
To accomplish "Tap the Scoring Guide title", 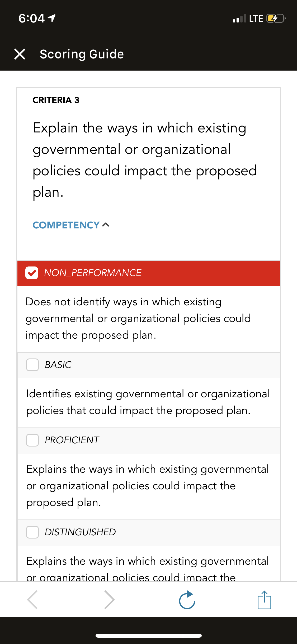I will click(82, 54).
